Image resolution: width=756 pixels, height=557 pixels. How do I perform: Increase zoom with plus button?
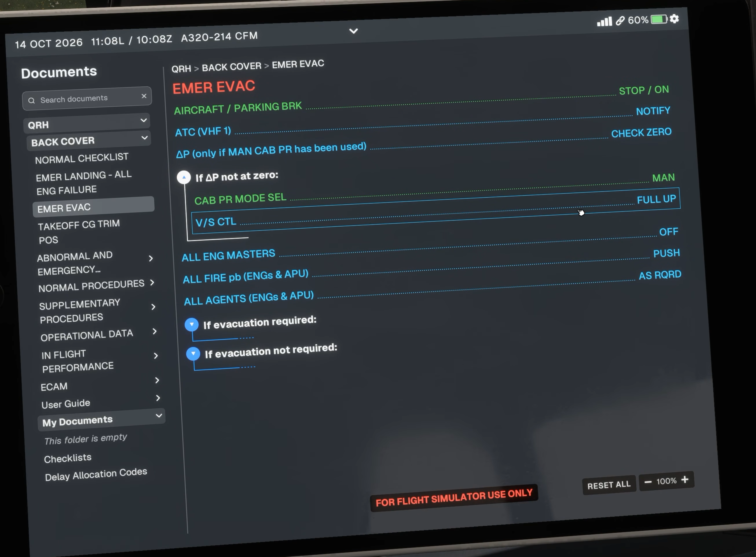pos(685,479)
